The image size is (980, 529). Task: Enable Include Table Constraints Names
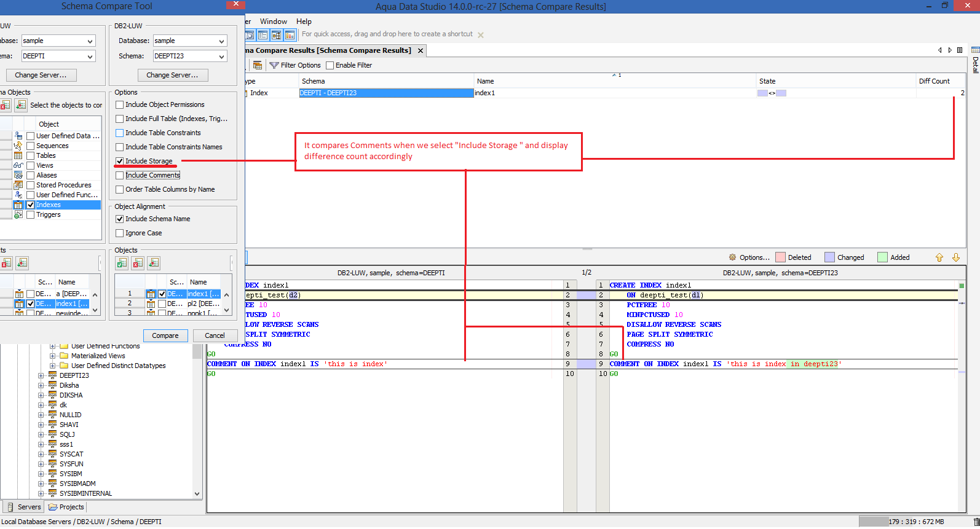point(120,147)
